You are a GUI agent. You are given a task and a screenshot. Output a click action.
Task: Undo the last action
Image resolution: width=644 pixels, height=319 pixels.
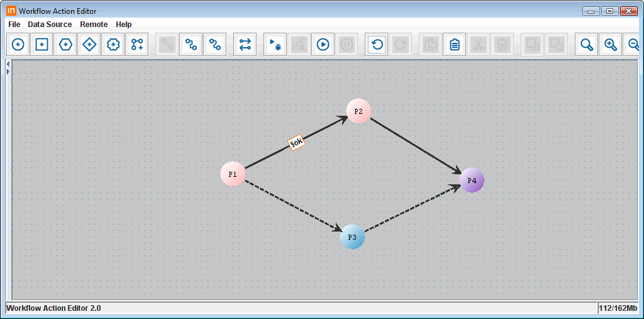377,45
